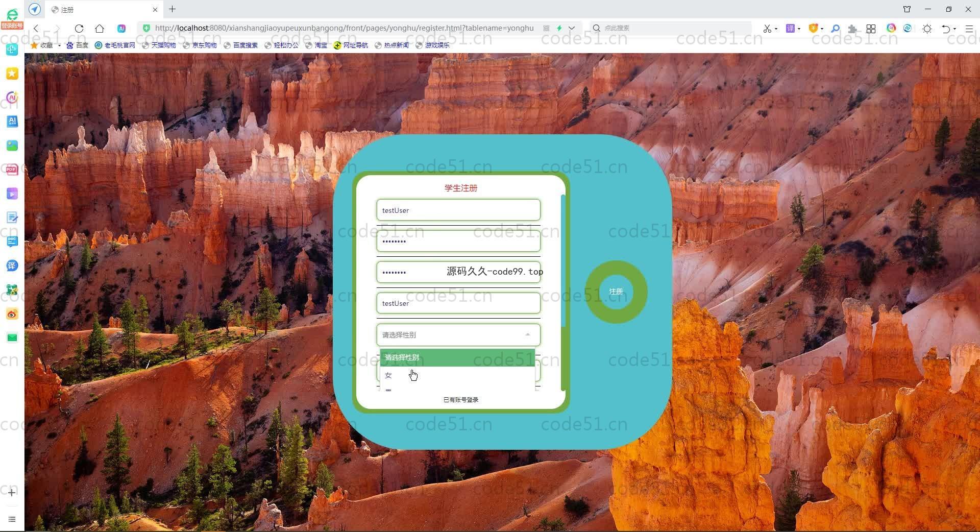Viewport: 980px width, 532px height.
Task: Open the blue translate sidebar icon
Action: pyautogui.click(x=12, y=265)
